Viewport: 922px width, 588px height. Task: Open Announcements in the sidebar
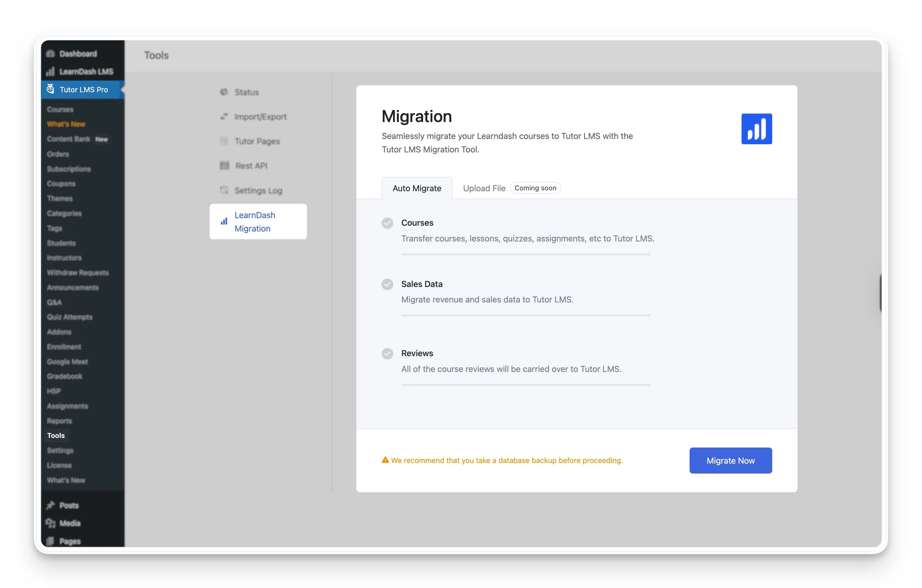point(73,287)
